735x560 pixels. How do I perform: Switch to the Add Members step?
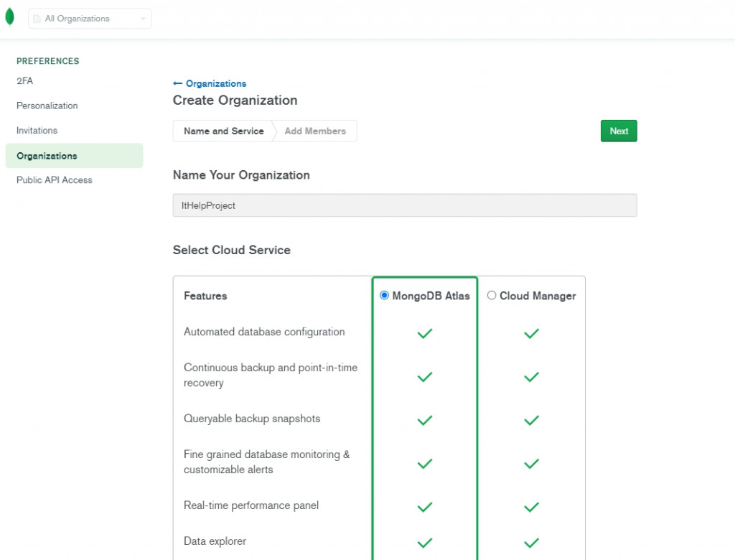click(315, 131)
